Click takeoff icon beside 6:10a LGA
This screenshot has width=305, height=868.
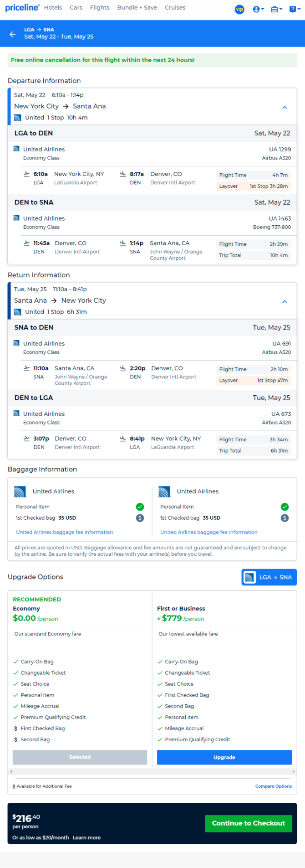[27, 174]
